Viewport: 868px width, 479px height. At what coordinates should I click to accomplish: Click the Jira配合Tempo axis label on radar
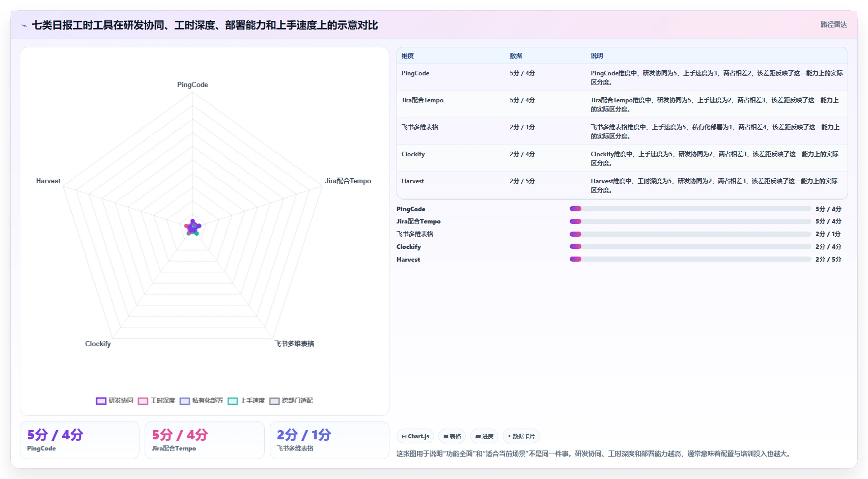pyautogui.click(x=348, y=181)
